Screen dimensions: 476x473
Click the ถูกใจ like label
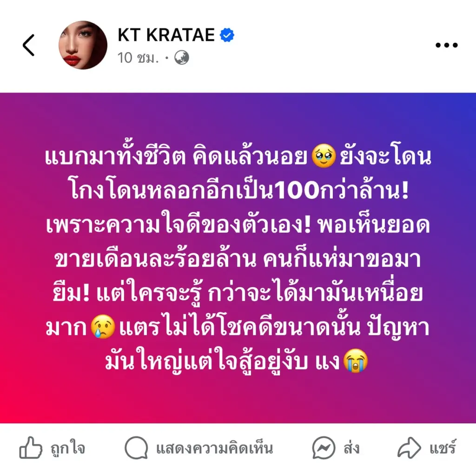pyautogui.click(x=68, y=448)
